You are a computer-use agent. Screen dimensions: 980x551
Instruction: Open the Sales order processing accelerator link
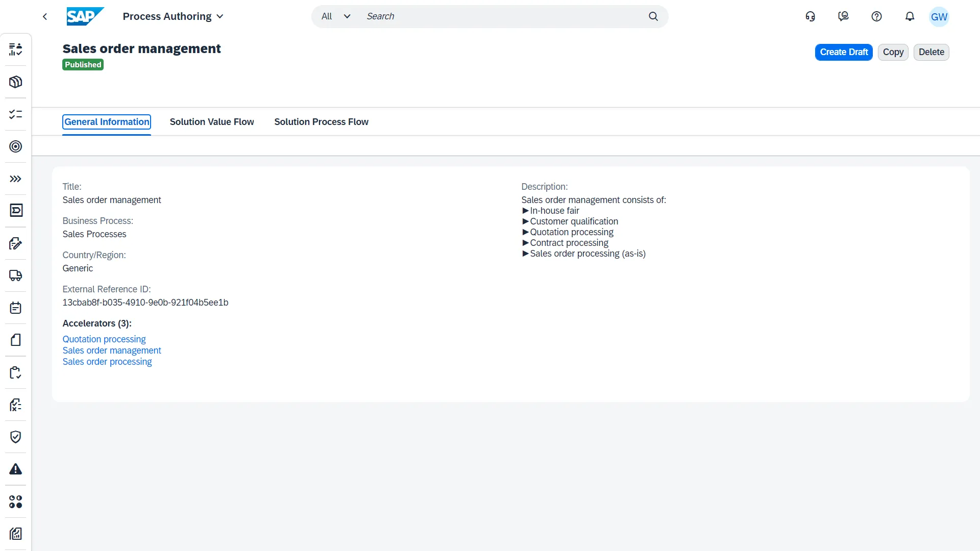click(107, 362)
